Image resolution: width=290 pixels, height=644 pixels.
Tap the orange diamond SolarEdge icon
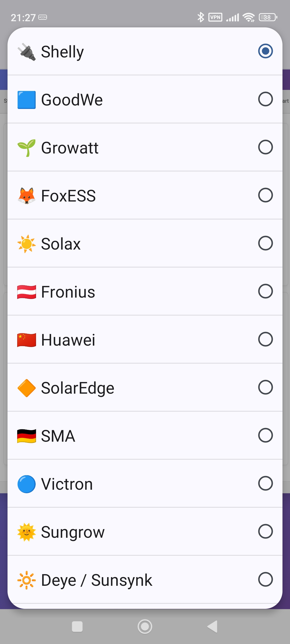pyautogui.click(x=26, y=388)
